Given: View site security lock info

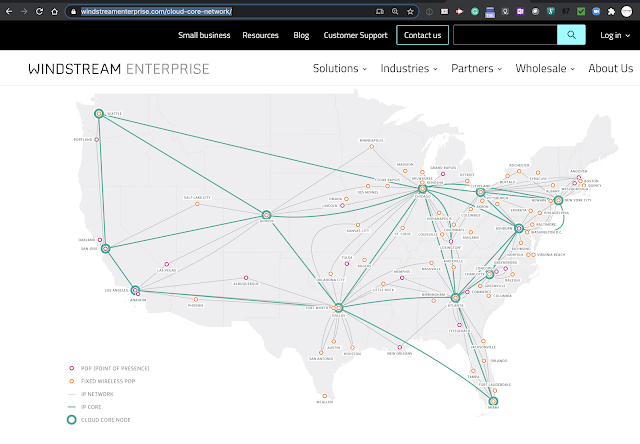Looking at the screenshot, I should (x=73, y=11).
